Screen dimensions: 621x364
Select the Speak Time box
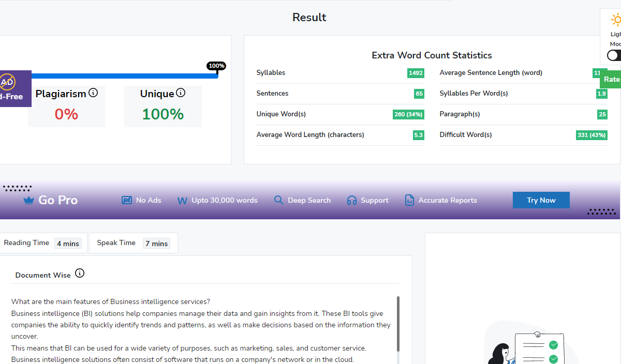coord(134,243)
